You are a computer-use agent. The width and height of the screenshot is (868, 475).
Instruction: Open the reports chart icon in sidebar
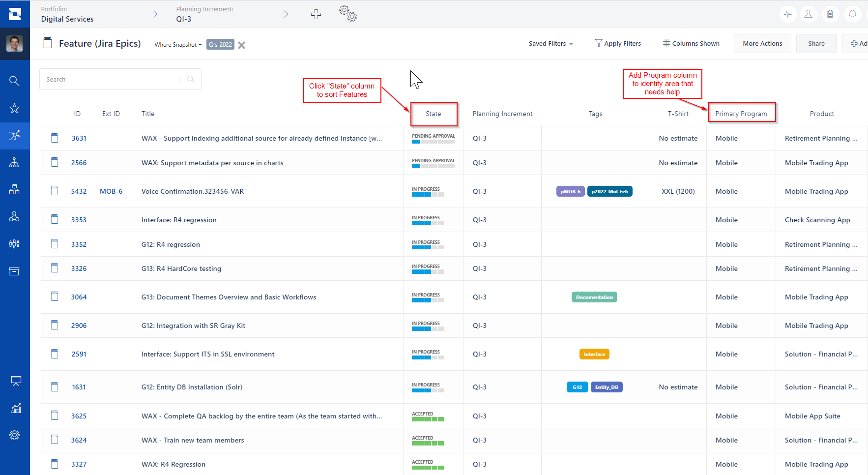pos(16,408)
